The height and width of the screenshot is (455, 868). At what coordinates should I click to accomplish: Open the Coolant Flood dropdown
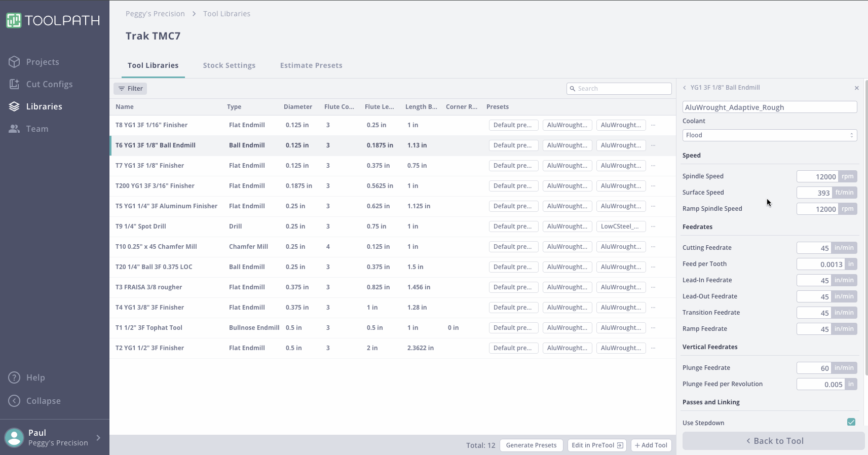[770, 135]
